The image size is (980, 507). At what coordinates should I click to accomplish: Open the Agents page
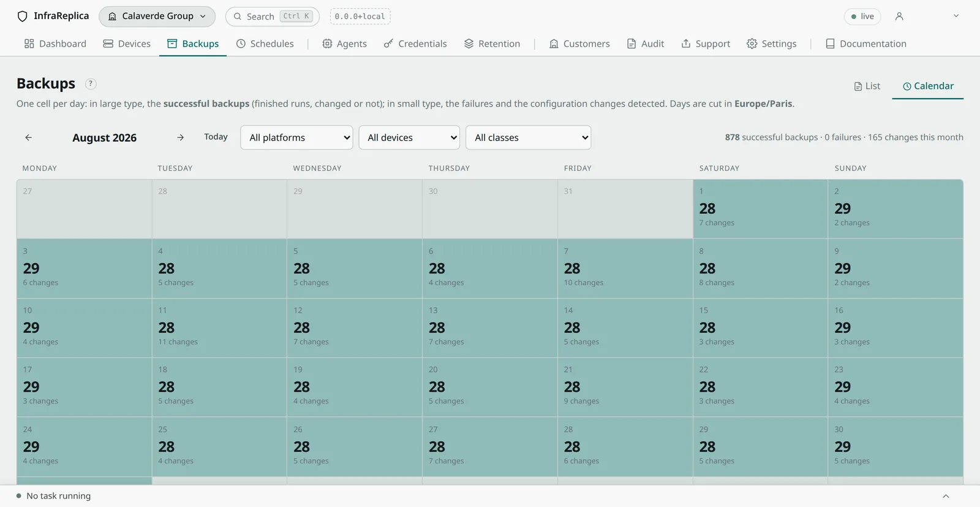345,44
